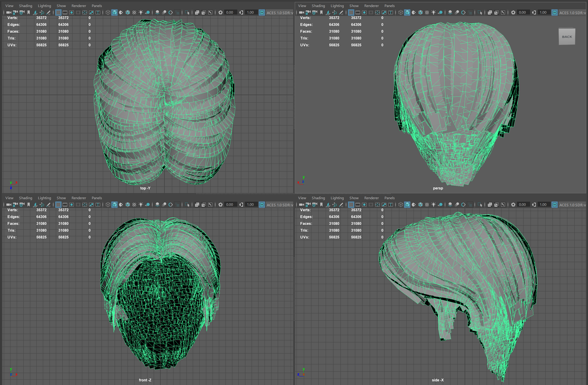Click gamma reset icon in side -X panel
The width and height of the screenshot is (588, 385).
click(x=534, y=204)
